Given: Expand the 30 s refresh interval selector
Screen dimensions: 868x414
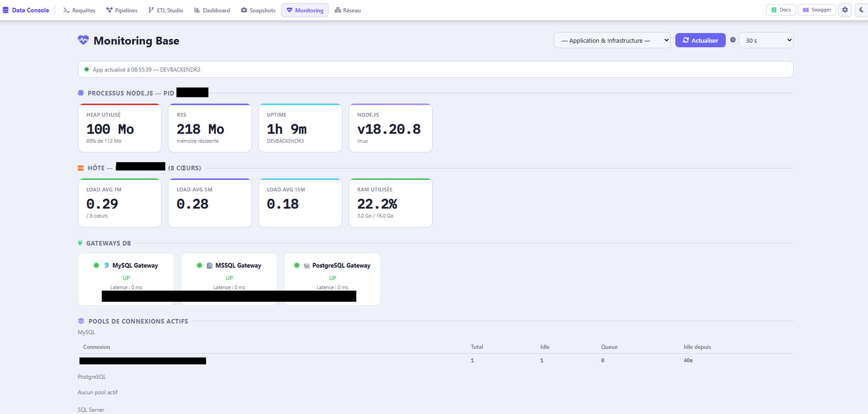Looking at the screenshot, I should [x=766, y=40].
